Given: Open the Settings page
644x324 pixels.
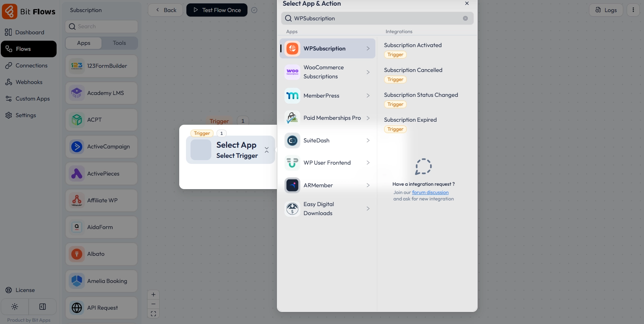Looking at the screenshot, I should pos(29,115).
